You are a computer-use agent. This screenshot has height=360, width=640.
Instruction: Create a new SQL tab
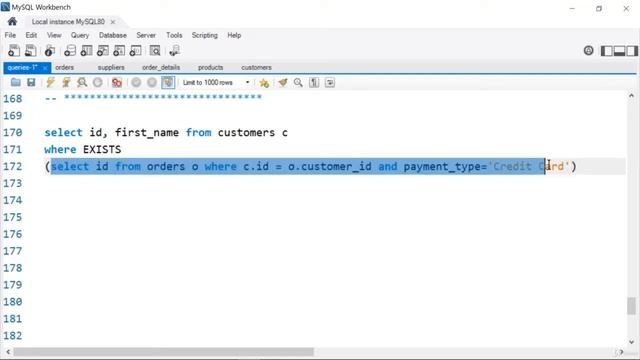coord(13,51)
